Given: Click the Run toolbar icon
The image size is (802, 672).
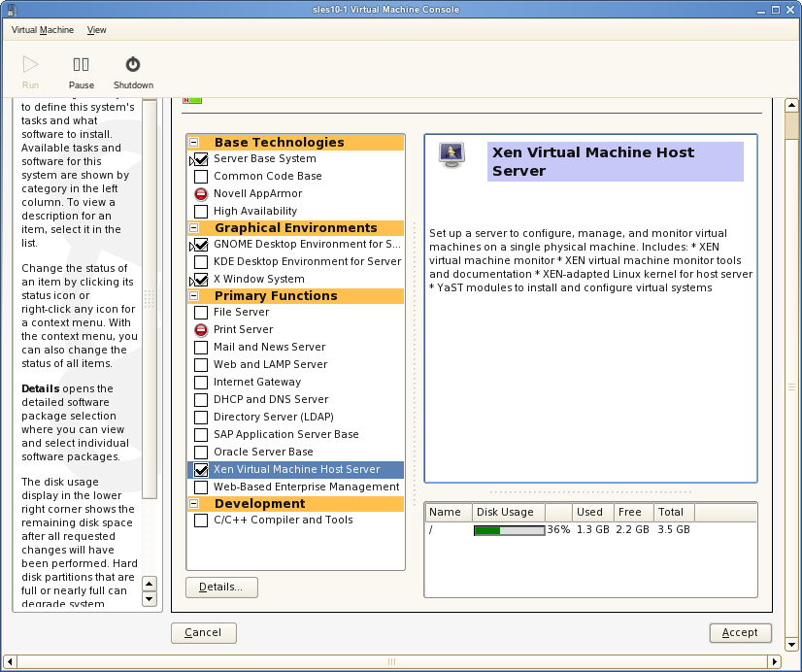Looking at the screenshot, I should (30, 64).
